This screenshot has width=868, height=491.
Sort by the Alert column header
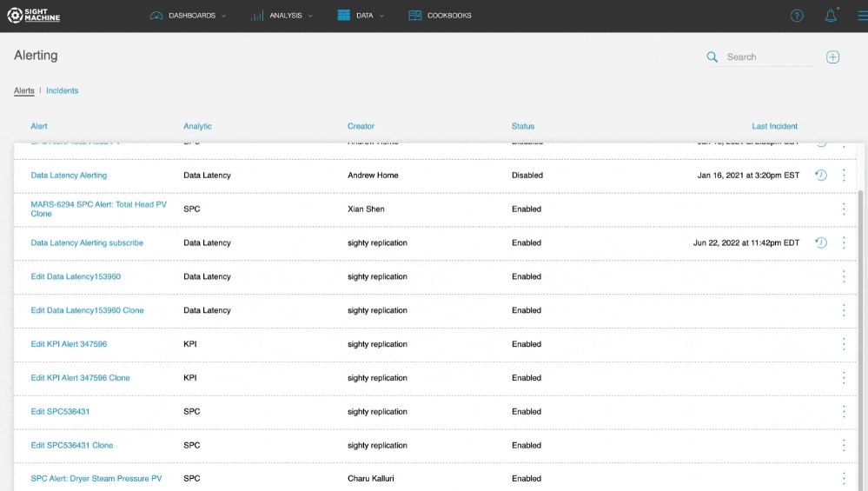[x=39, y=126]
